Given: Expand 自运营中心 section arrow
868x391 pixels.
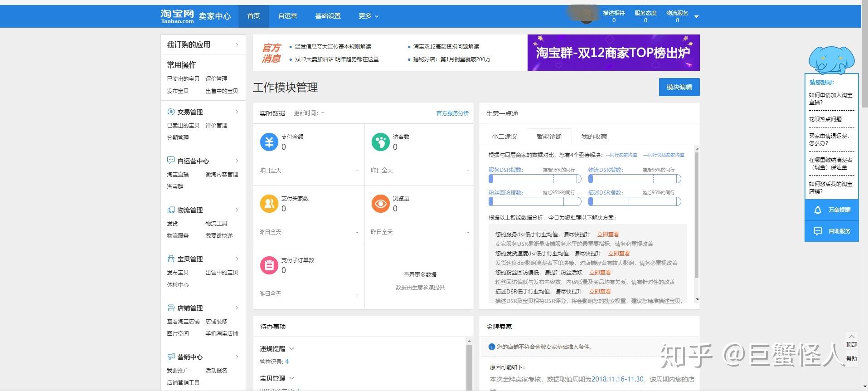Looking at the screenshot, I should (237, 161).
